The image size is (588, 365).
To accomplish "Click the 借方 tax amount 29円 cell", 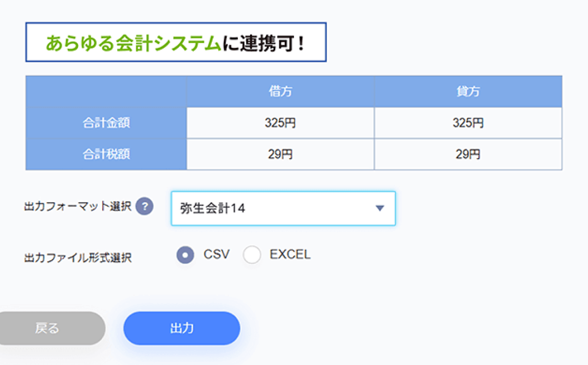I will point(280,154).
